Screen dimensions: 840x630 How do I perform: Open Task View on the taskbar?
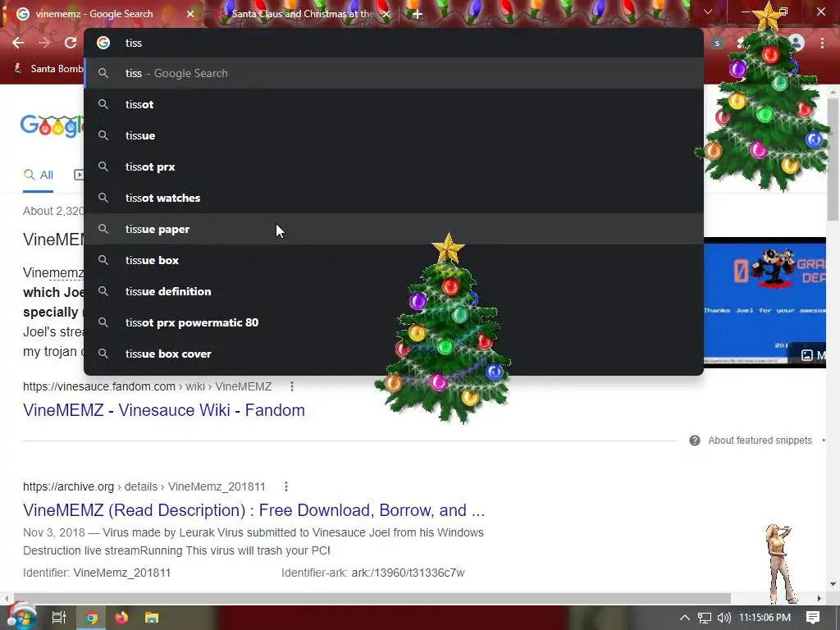pos(58,618)
